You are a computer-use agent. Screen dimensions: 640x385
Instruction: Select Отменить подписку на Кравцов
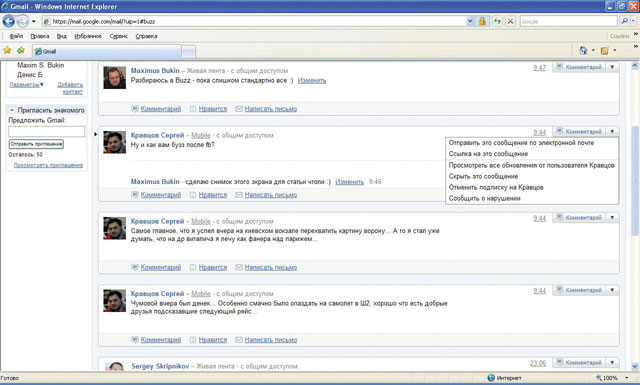532,187
